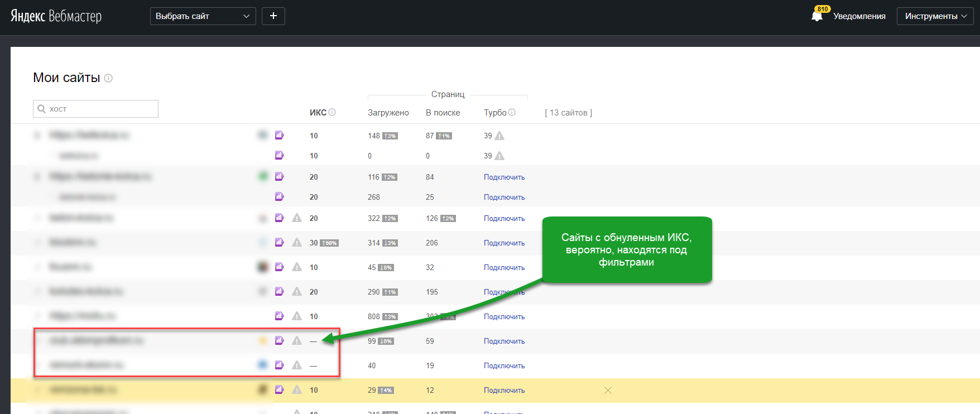Viewport: 980px width, 414px height.
Task: Click Подключить in the 268 loaded row
Action: [x=504, y=197]
